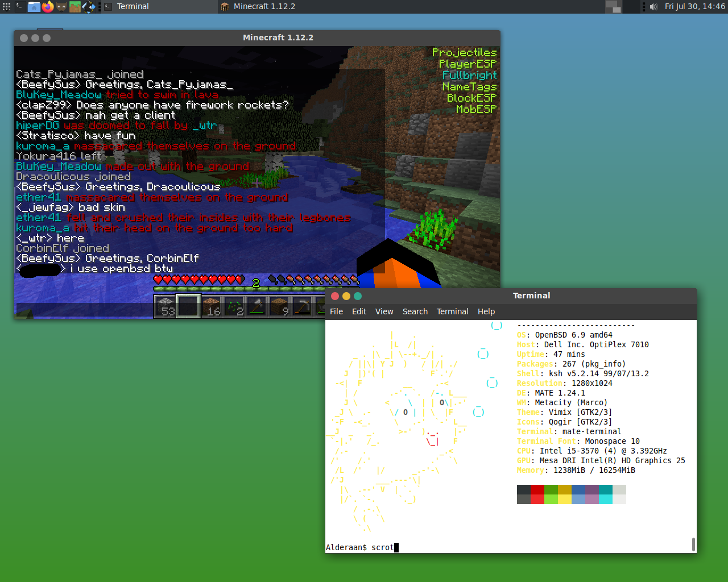Viewport: 728px width, 582px height.
Task: Toggle the Fullbright cheat module
Action: click(470, 74)
